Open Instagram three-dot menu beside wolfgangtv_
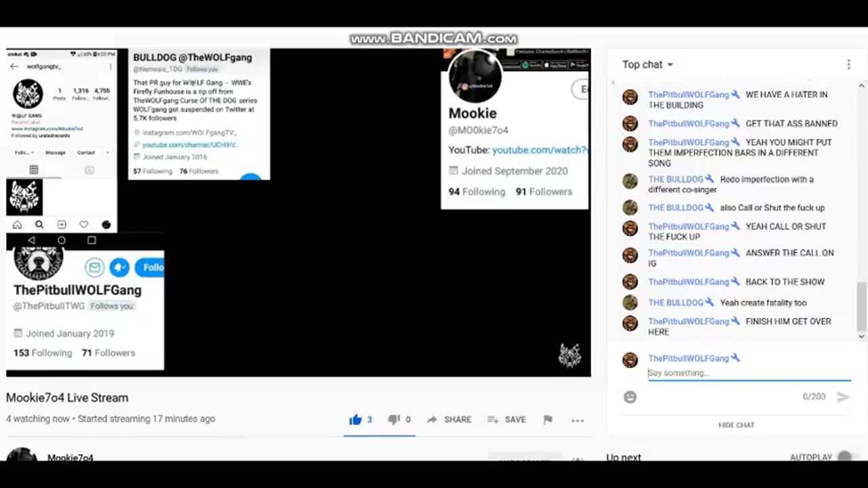Screen dimensions: 868x488 (110, 66)
